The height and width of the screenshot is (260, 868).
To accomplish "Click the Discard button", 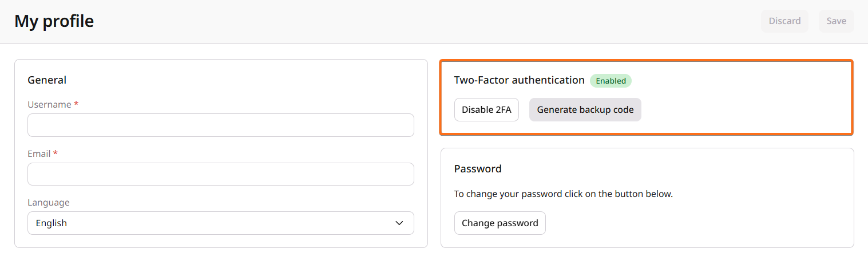I will coord(784,21).
